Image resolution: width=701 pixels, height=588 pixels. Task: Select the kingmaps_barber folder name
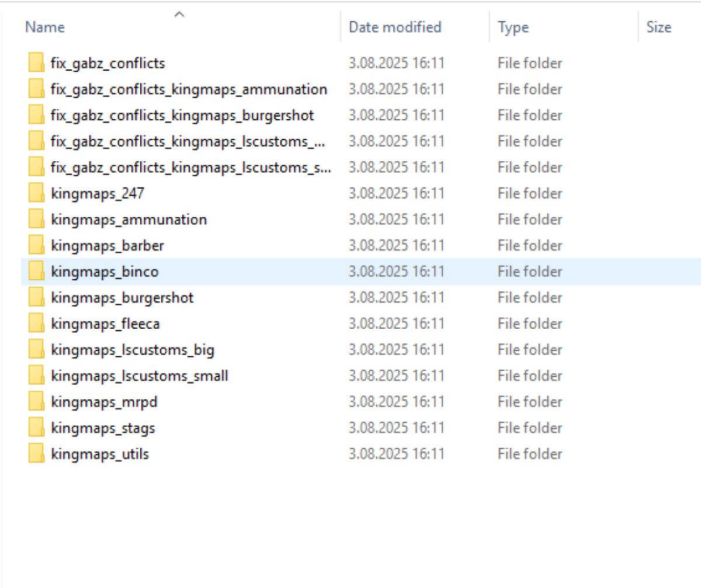pyautogui.click(x=107, y=246)
